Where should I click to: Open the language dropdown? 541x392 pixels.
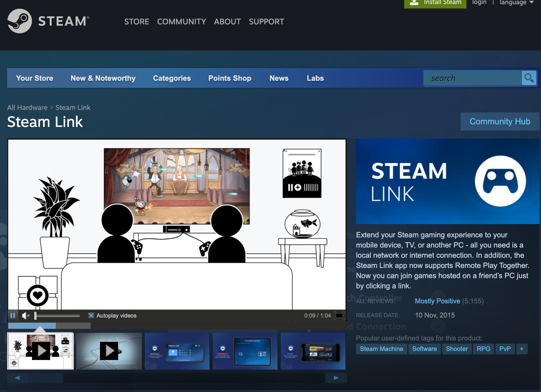[x=517, y=3]
